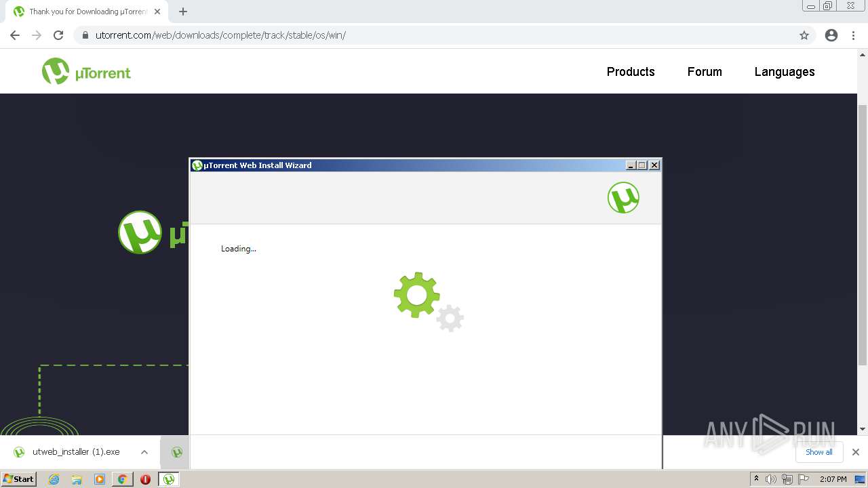
Task: Close the 'Thank you for Downloading' tab
Action: (x=157, y=12)
